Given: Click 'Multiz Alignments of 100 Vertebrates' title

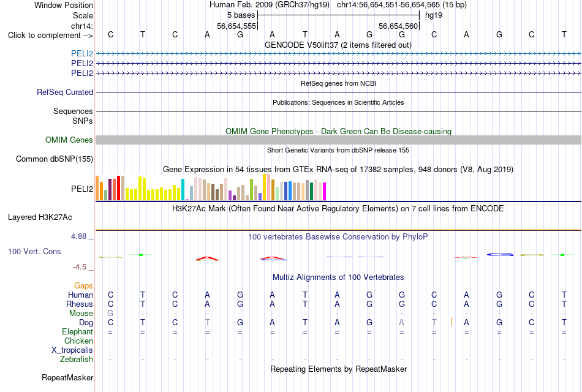Looking at the screenshot, I should [x=338, y=277].
